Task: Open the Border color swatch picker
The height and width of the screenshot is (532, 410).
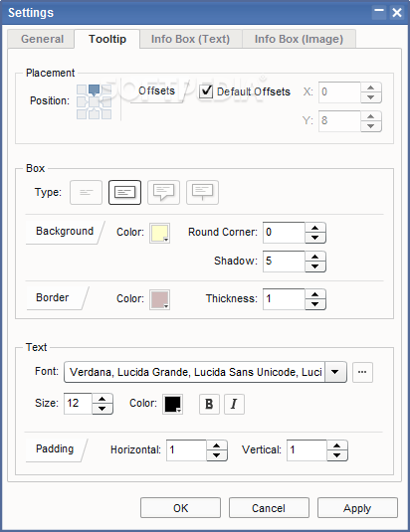Action: (x=159, y=299)
